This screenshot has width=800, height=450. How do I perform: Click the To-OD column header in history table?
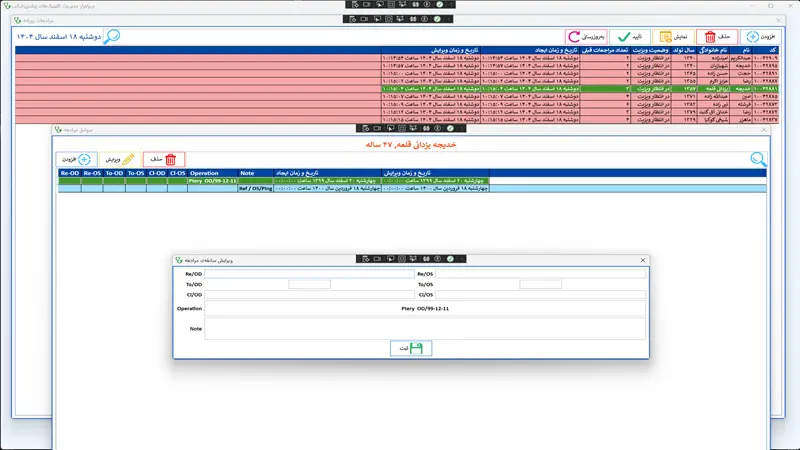114,173
